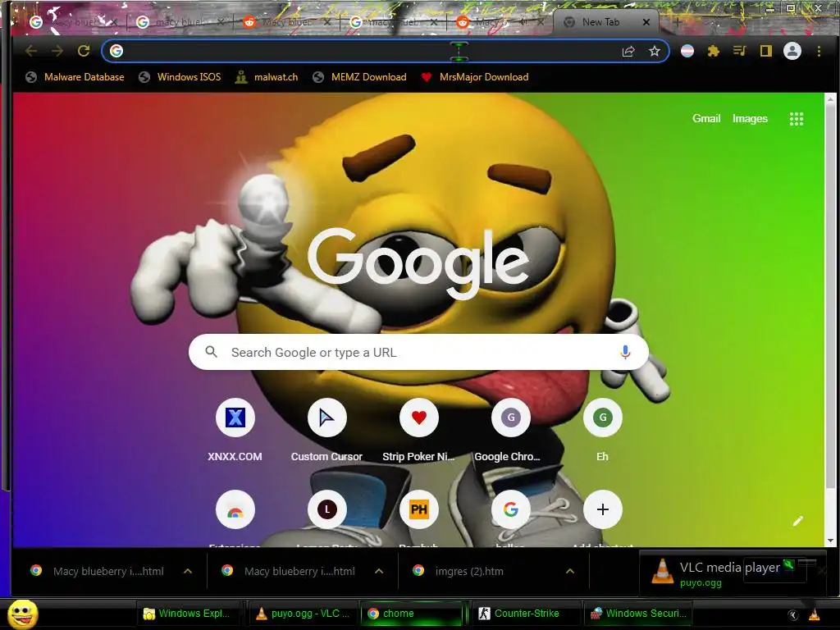
Task: Open the smiley-face Start button
Action: point(22,614)
